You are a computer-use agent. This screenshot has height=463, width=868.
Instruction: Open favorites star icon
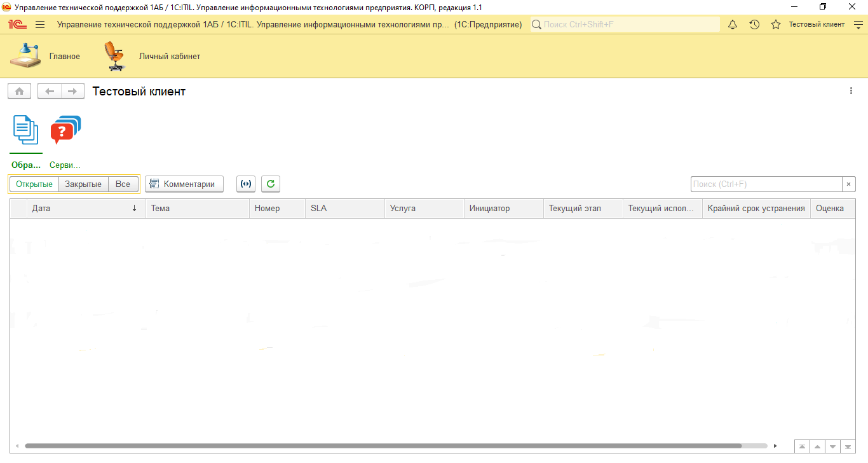(x=775, y=24)
